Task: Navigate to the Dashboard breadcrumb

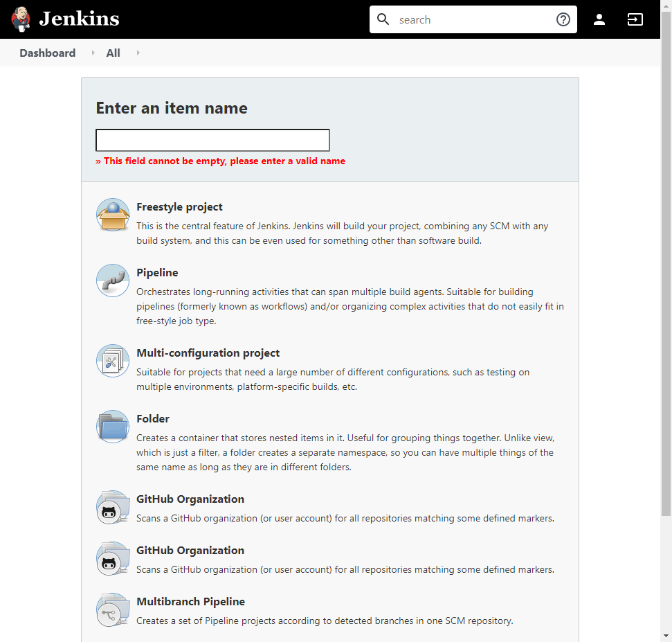Action: click(47, 53)
